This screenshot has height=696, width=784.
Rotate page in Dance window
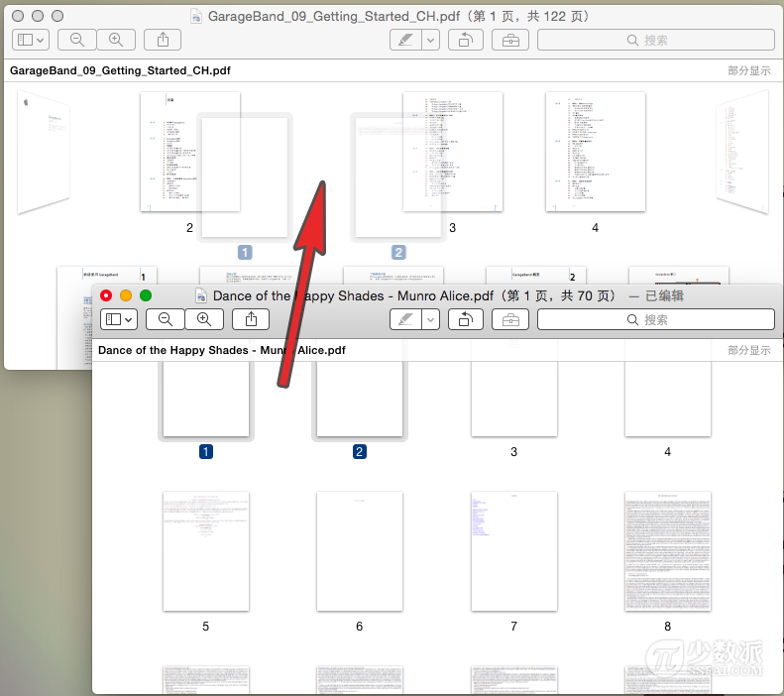coord(466,319)
